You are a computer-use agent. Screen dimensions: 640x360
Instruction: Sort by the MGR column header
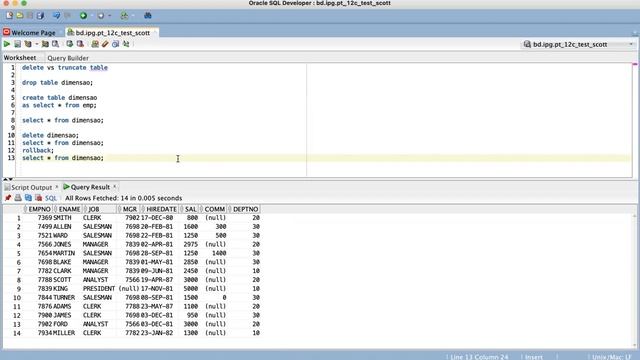(129, 209)
